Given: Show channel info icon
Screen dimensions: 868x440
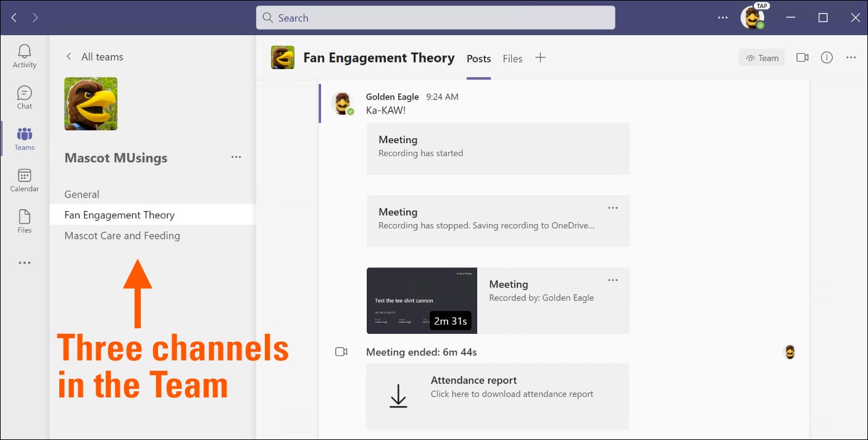Looking at the screenshot, I should 827,58.
